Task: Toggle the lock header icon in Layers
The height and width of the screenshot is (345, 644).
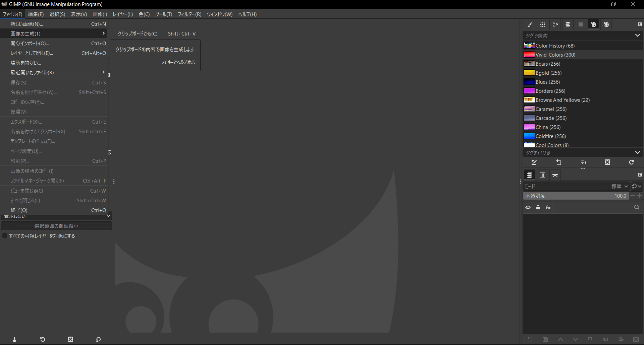Action: 538,207
